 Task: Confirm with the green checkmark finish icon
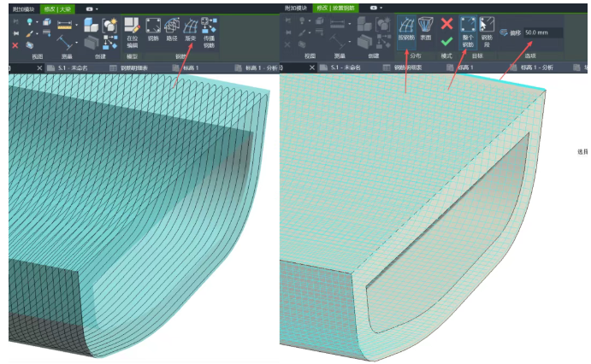446,41
